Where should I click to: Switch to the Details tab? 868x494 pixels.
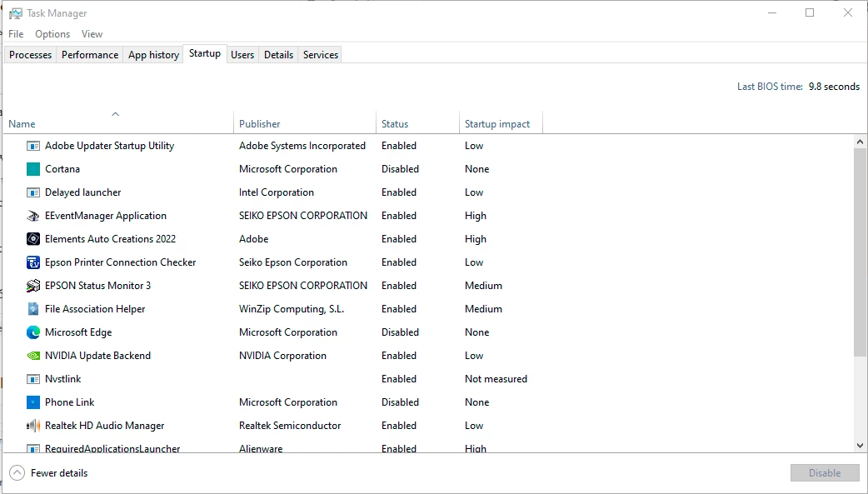click(x=278, y=55)
